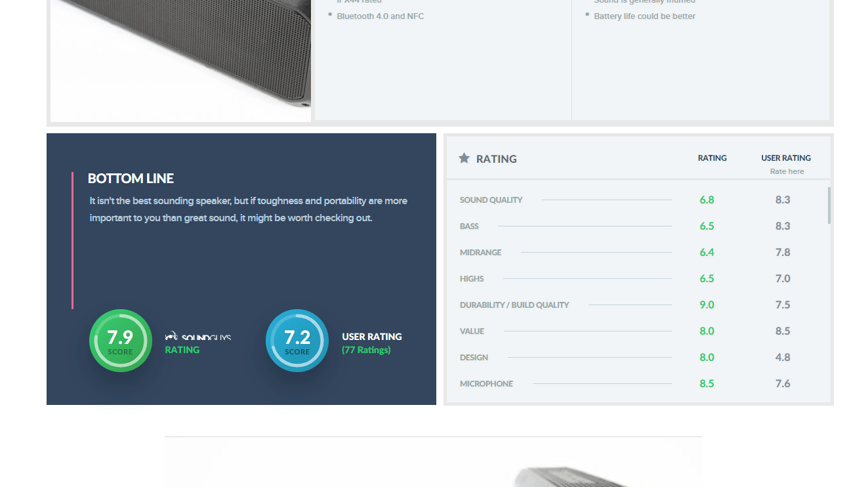Screen dimensions: 868x487
Task: Click the SoundGuys logo above the green RATING label
Action: pyautogui.click(x=198, y=337)
